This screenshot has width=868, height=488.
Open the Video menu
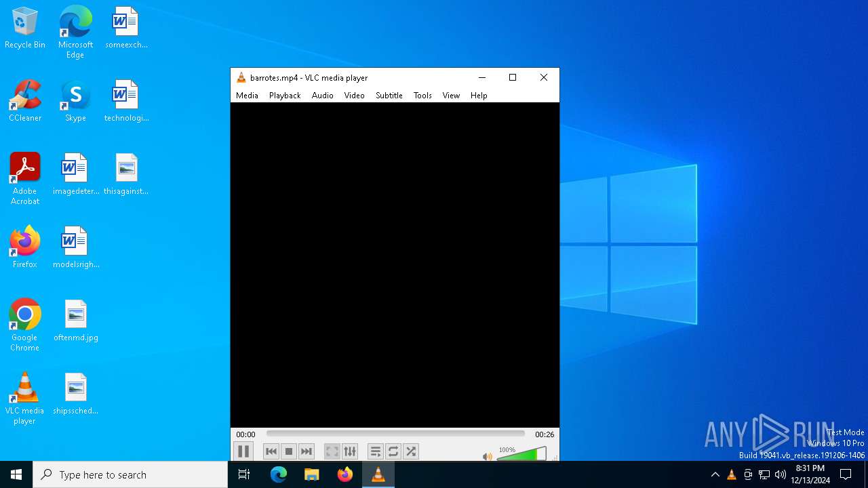coord(354,96)
